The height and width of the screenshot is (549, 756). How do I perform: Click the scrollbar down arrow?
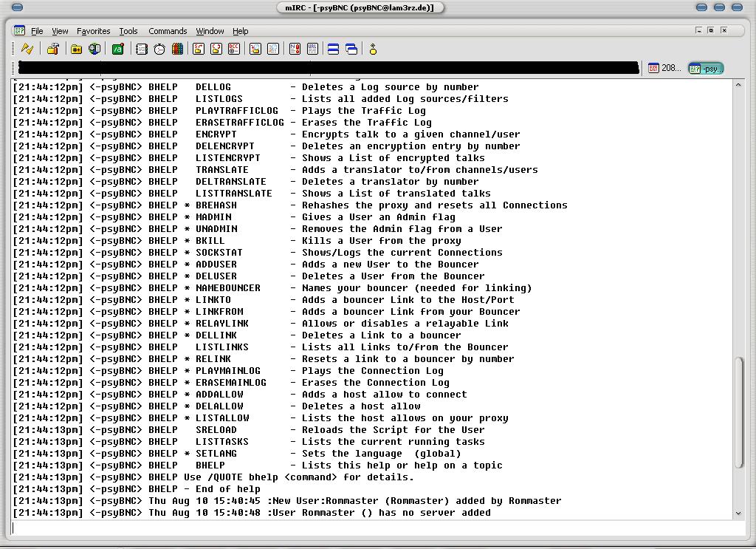738,514
